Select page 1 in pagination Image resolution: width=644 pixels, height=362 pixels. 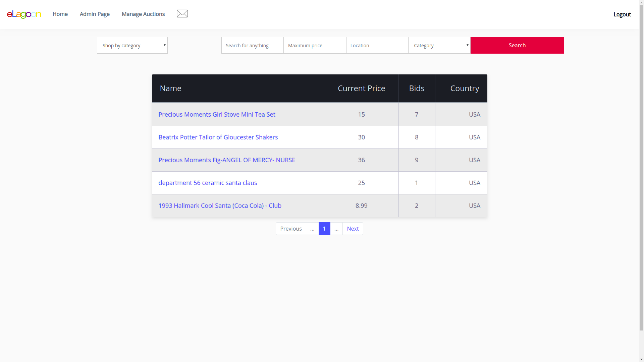click(324, 229)
